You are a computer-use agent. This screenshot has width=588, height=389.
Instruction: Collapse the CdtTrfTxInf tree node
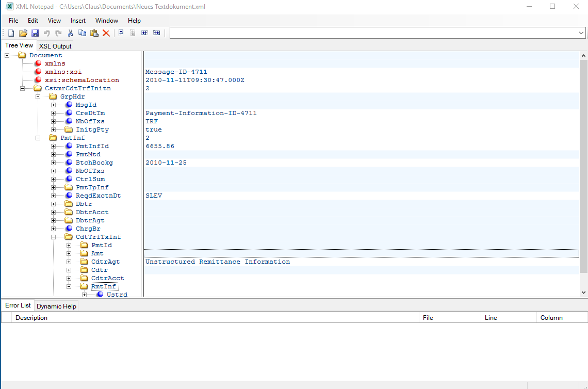click(x=54, y=237)
